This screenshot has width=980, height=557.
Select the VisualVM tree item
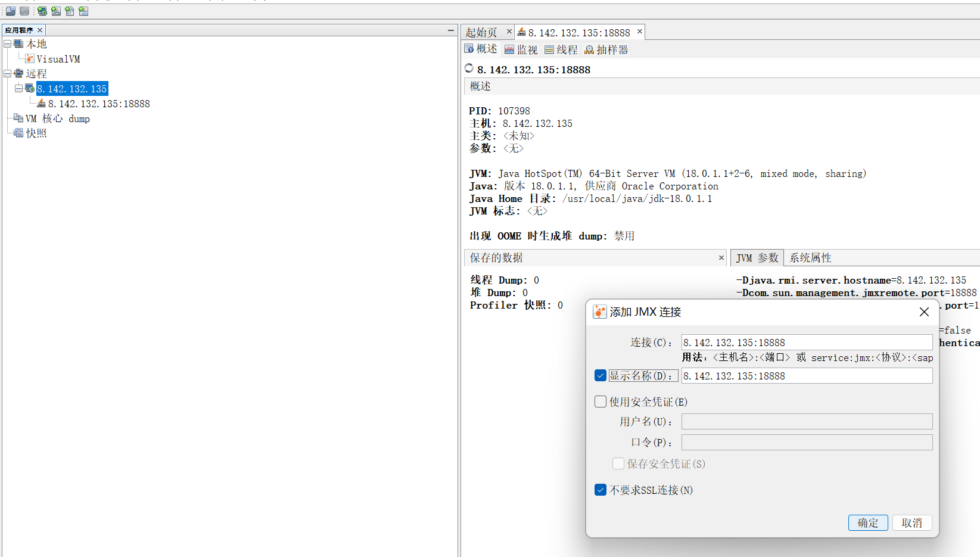tap(58, 59)
